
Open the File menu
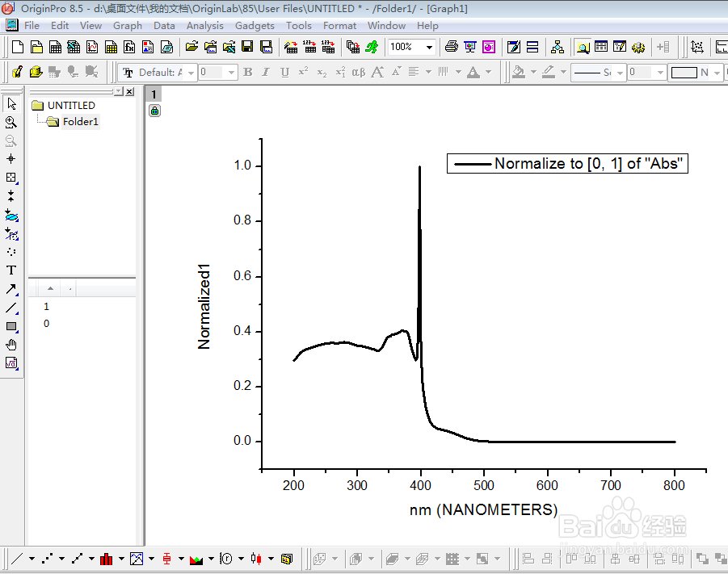pyautogui.click(x=32, y=26)
